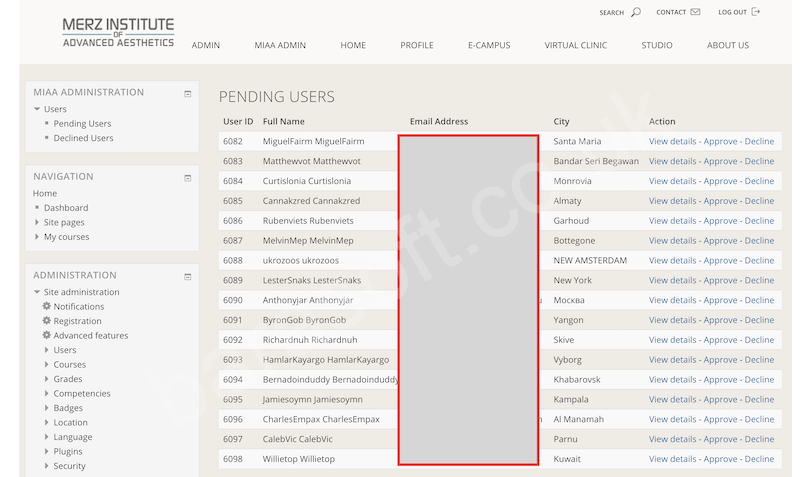Go to the HOME menu item

pos(353,45)
